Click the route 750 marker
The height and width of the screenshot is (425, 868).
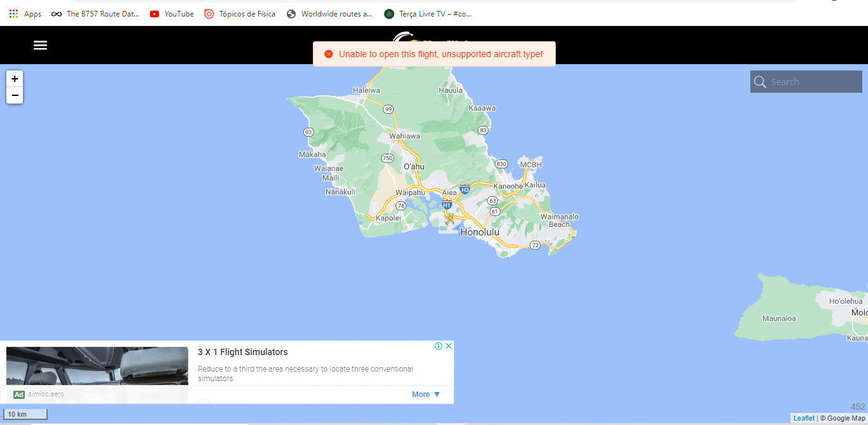[x=387, y=158]
